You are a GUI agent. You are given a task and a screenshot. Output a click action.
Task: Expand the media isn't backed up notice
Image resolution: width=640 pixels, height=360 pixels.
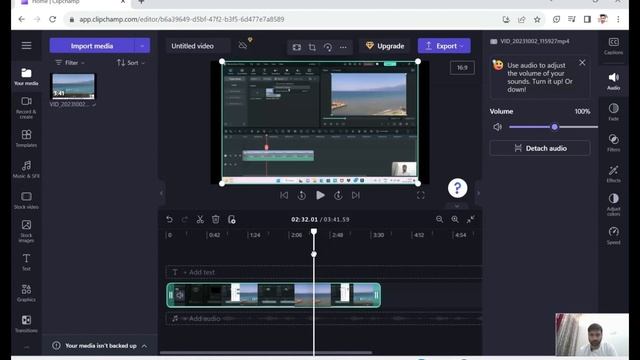click(x=144, y=346)
